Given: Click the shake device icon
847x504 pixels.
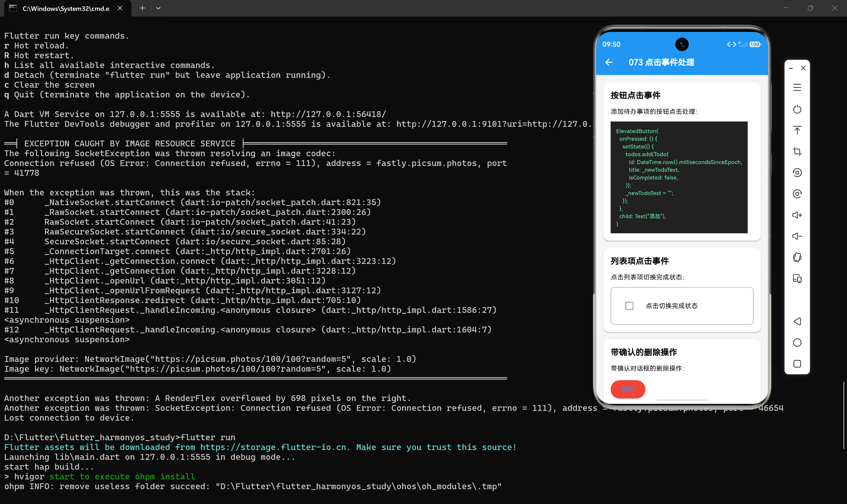Looking at the screenshot, I should (797, 258).
